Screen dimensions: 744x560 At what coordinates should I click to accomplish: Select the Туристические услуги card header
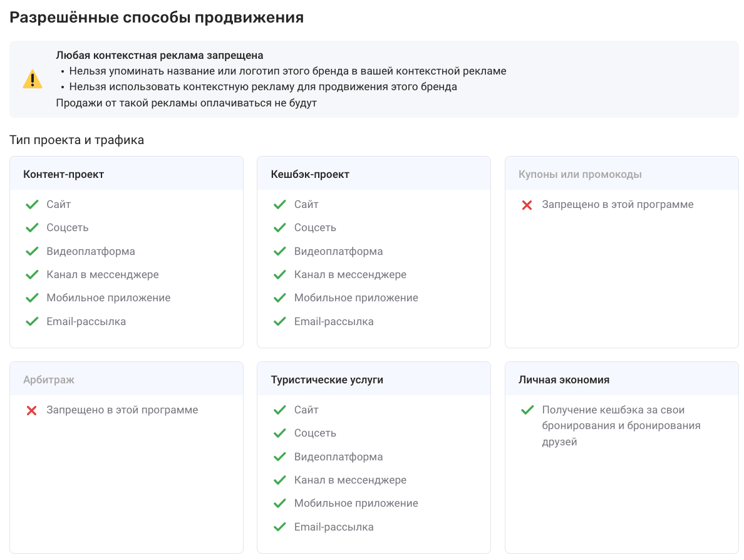374,379
